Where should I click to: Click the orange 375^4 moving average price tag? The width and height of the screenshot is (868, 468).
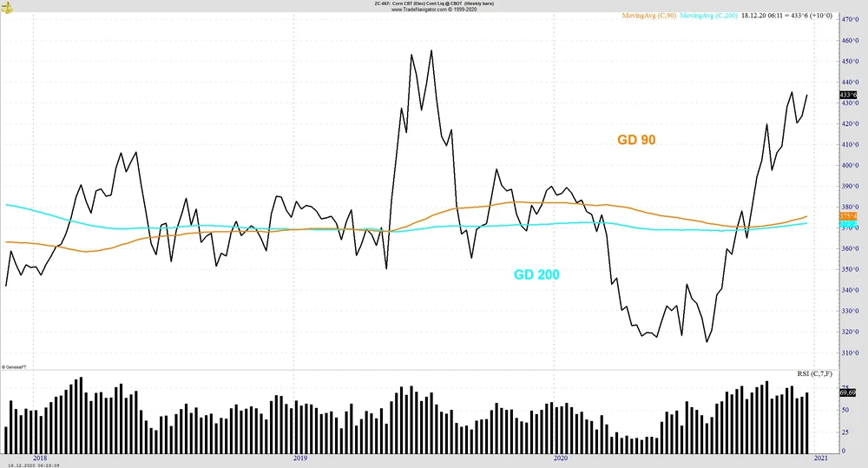pos(848,215)
